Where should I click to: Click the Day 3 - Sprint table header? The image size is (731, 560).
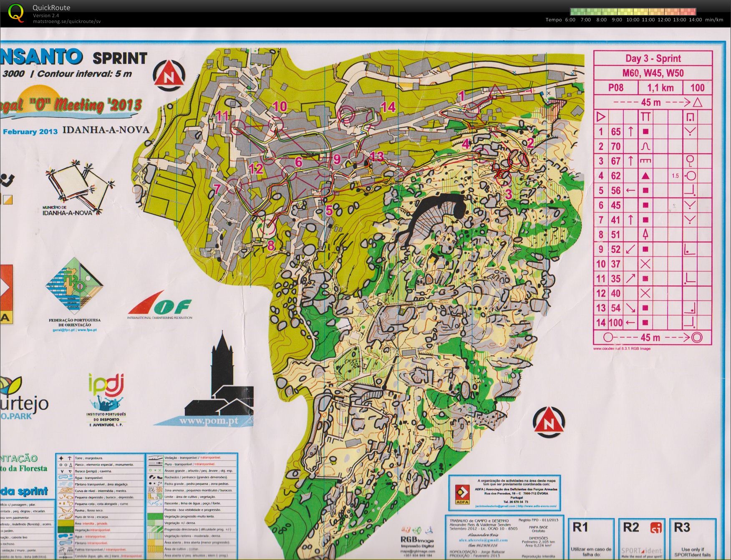pyautogui.click(x=653, y=58)
